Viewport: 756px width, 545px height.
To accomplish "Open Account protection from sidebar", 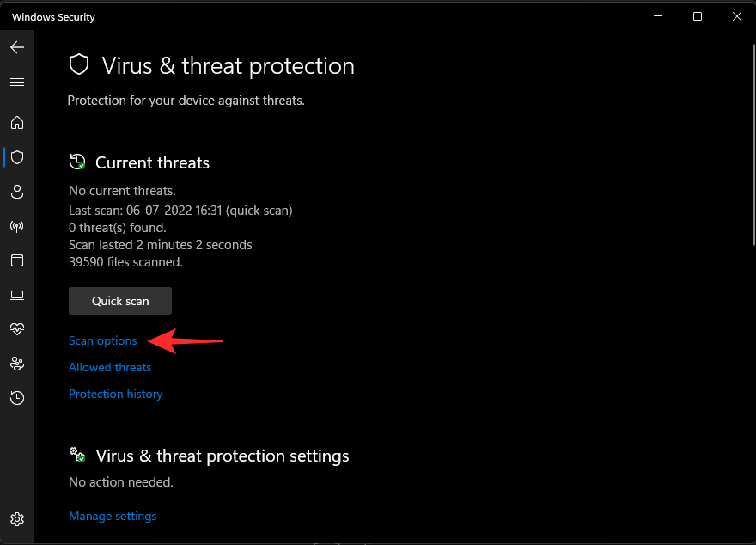I will click(17, 192).
